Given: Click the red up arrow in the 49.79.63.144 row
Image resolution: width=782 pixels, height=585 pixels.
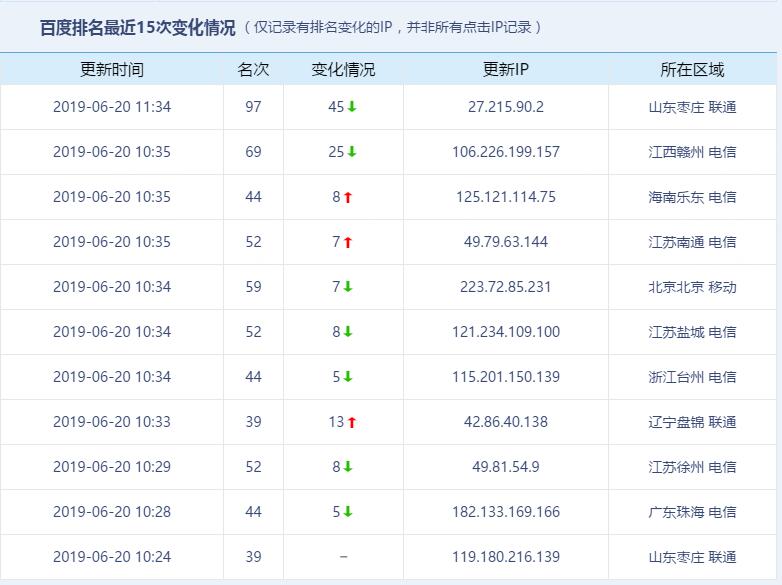Looking at the screenshot, I should tap(348, 242).
